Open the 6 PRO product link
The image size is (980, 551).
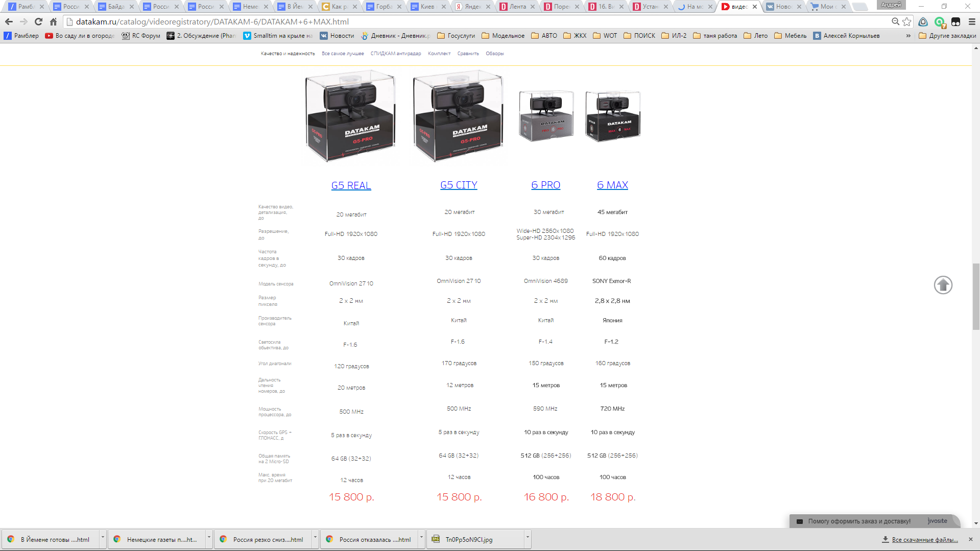pos(545,185)
